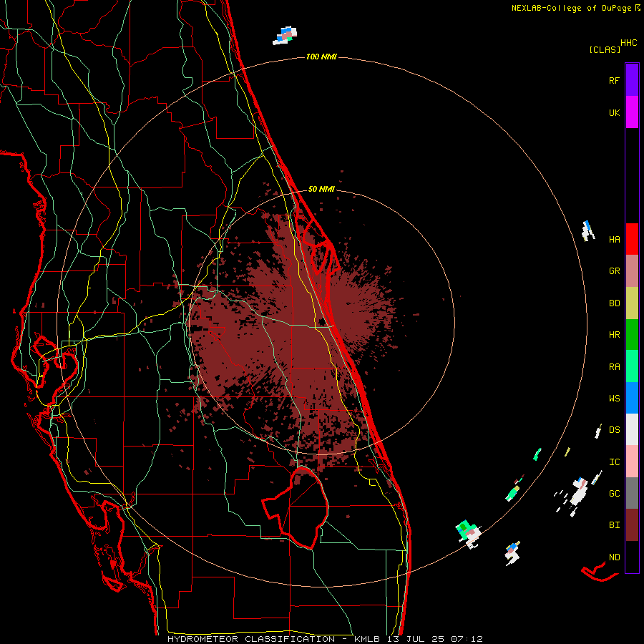Click the [CLAS] units label

point(605,49)
